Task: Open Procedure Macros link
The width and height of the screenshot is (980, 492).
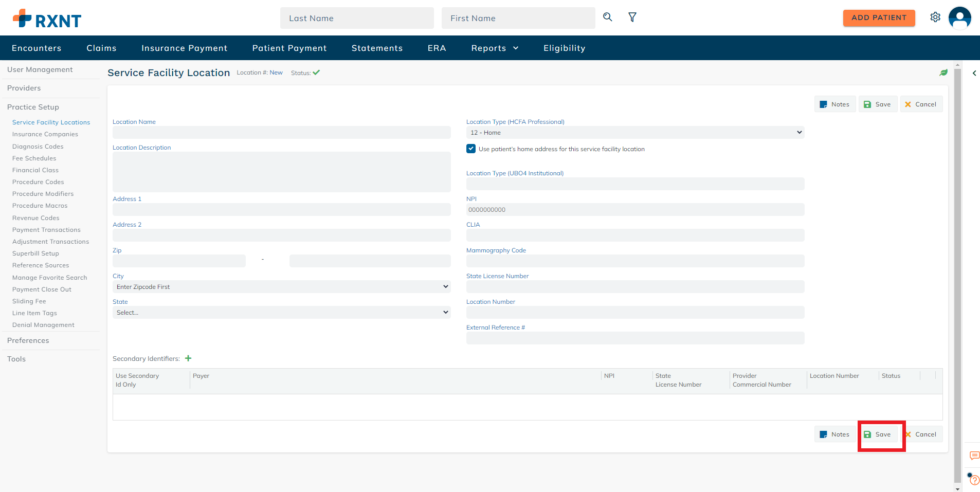Action: click(x=40, y=206)
